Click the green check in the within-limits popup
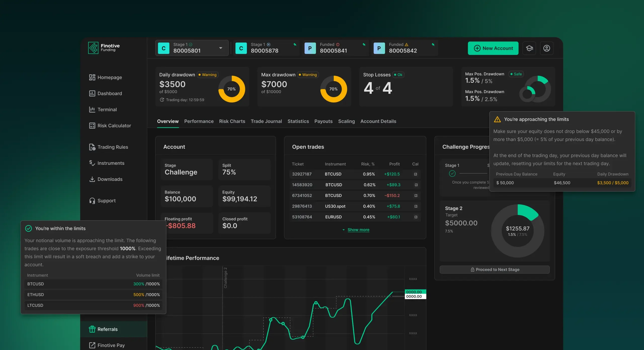Viewport: 644px width, 350px height. click(28, 228)
